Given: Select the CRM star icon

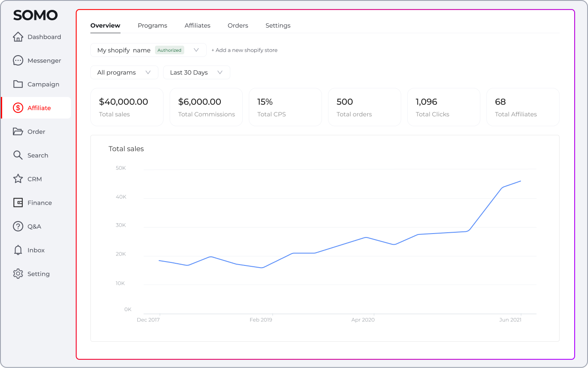Looking at the screenshot, I should pos(18,179).
